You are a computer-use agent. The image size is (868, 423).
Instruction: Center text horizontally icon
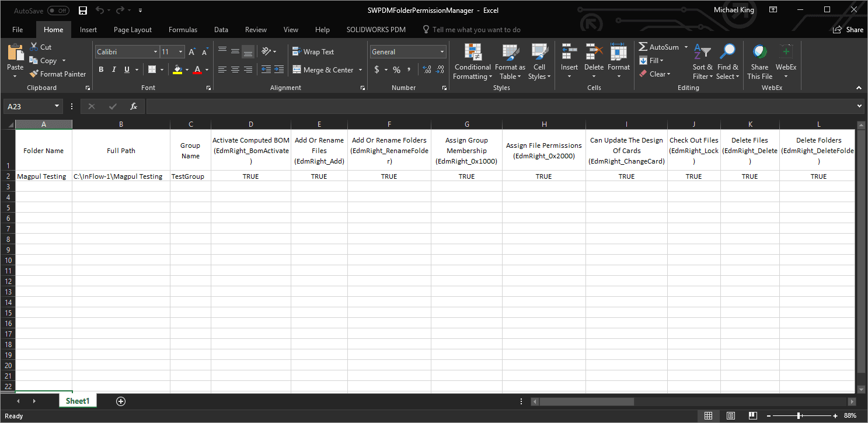235,70
